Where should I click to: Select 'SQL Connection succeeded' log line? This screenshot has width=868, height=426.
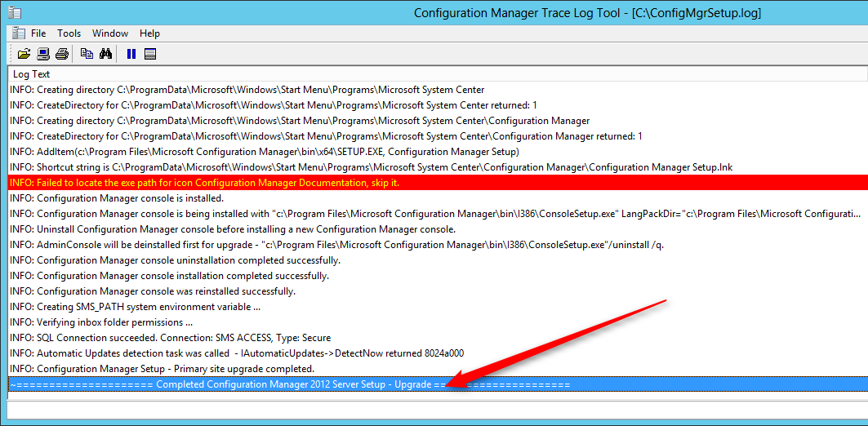click(438, 338)
